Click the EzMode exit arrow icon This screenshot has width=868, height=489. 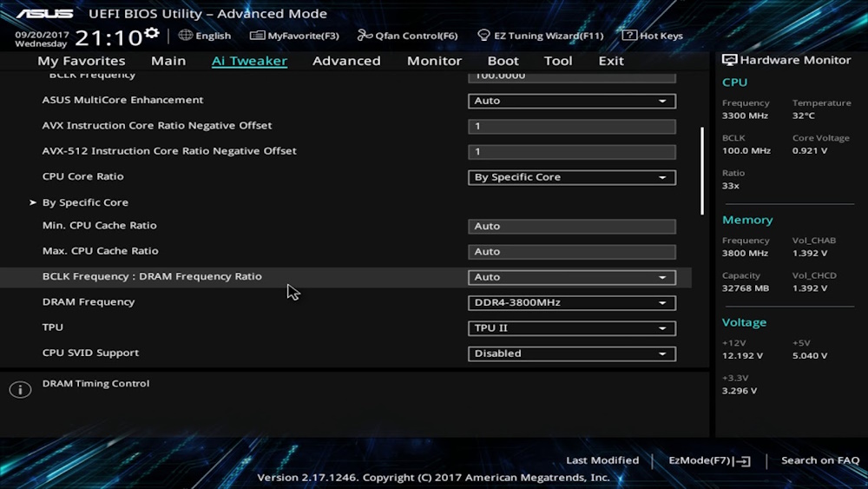click(742, 460)
